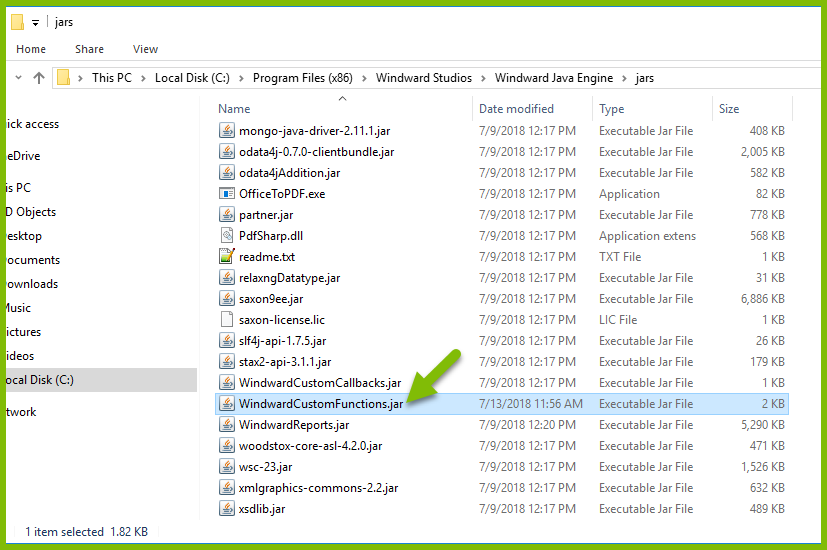Click the stax2-api-3.1.1.jar file icon
The height and width of the screenshot is (550, 827).
pos(227,362)
